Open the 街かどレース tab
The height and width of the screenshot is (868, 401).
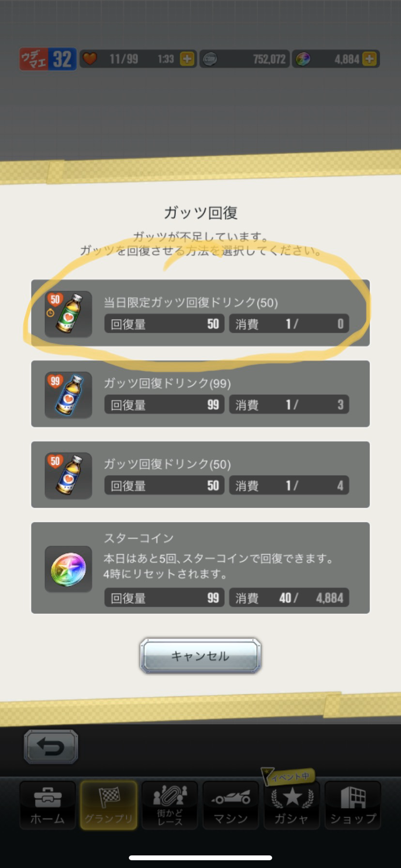tap(170, 805)
